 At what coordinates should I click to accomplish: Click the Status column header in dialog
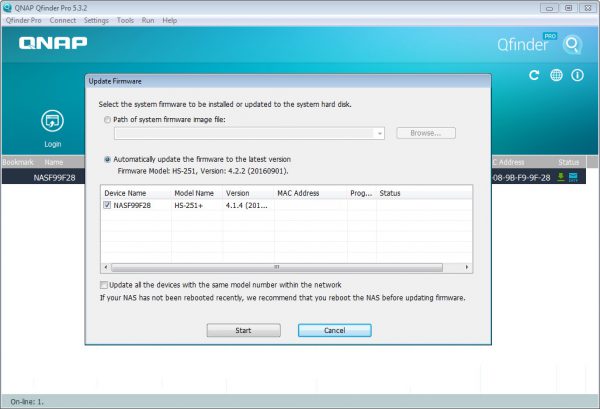(424, 193)
